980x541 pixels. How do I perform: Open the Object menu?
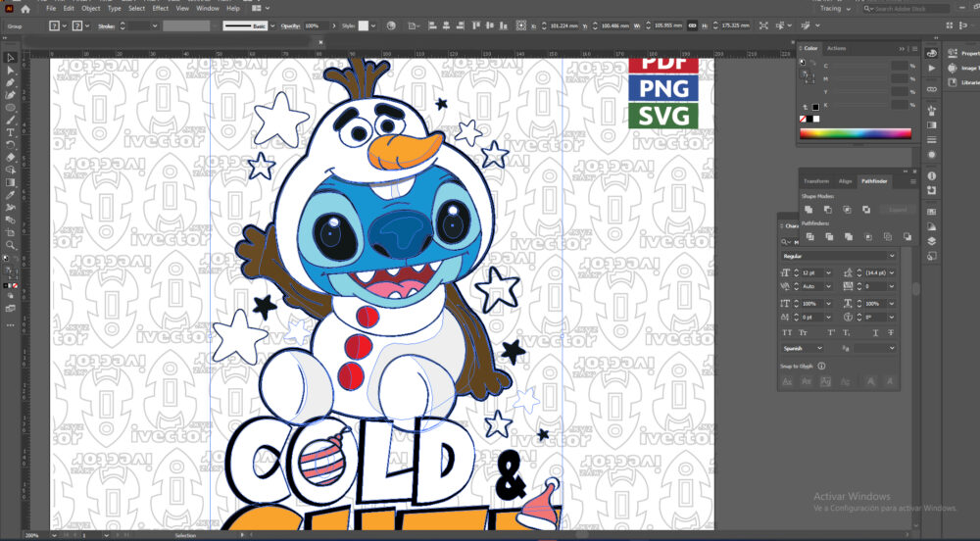pyautogui.click(x=90, y=9)
